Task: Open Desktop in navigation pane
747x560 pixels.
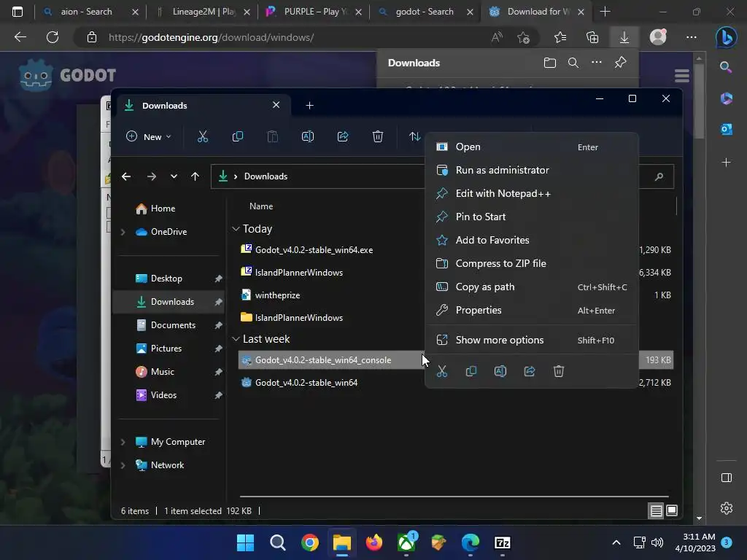Action: point(166,278)
